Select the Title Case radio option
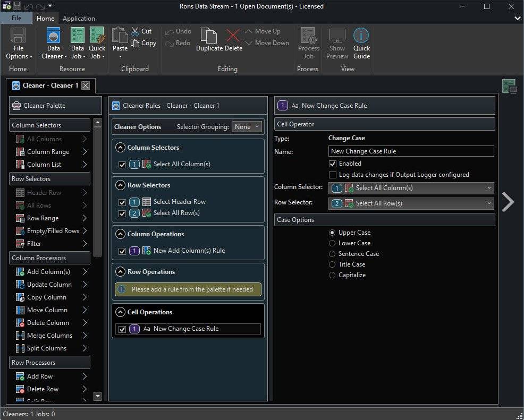Viewport: 524px width, 420px height. 333,264
